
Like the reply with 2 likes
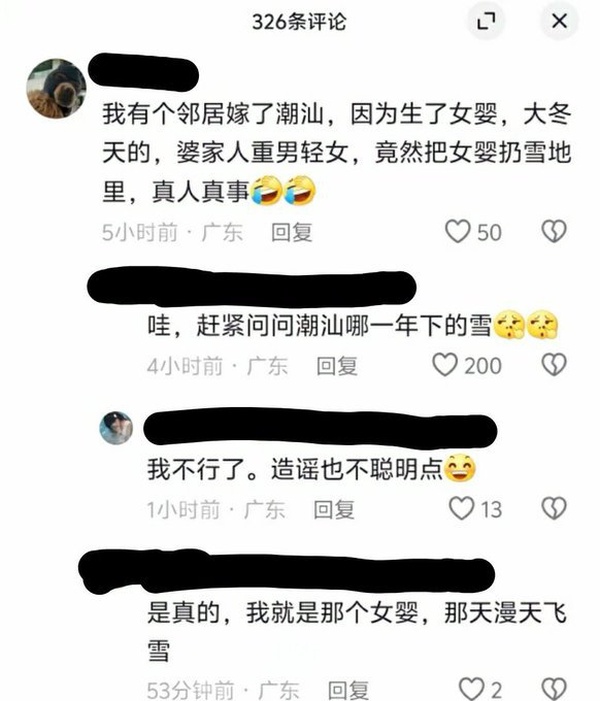tap(472, 689)
